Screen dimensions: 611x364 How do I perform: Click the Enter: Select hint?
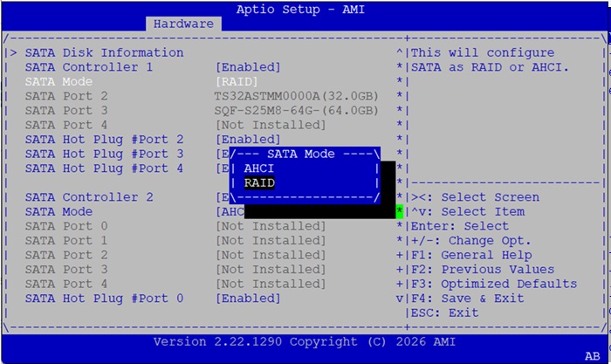tap(460, 226)
